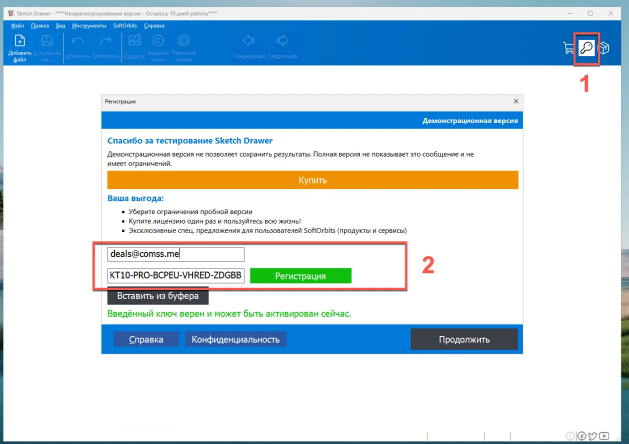The width and height of the screenshot is (629, 444).
Task: Click the Add file (Добавить файл) toolbar icon
Action: coord(20,41)
